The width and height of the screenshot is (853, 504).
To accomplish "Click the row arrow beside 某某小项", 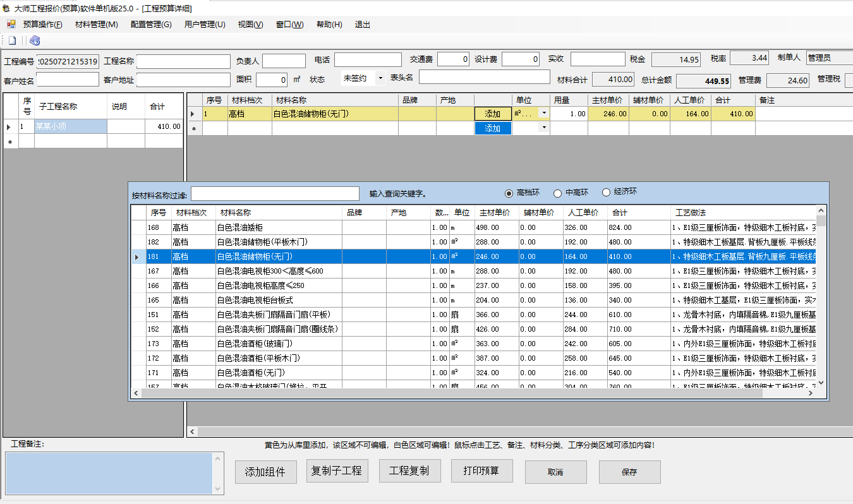I will (9, 127).
